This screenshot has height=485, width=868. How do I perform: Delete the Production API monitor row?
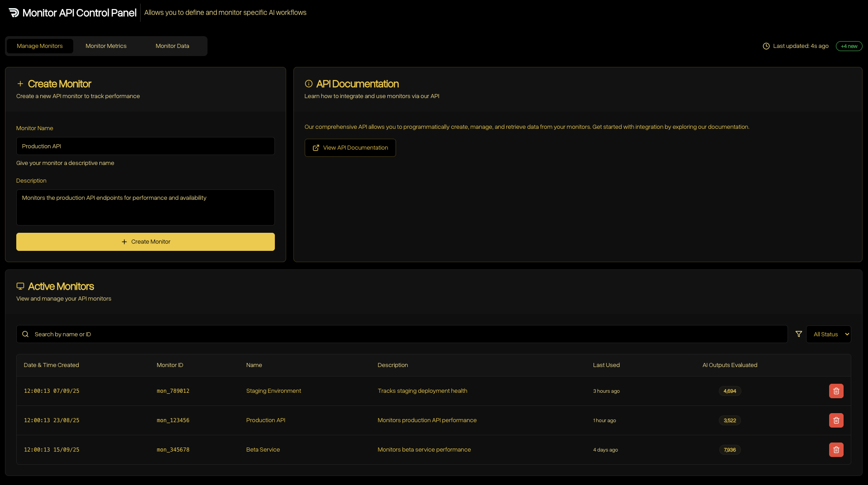point(835,420)
